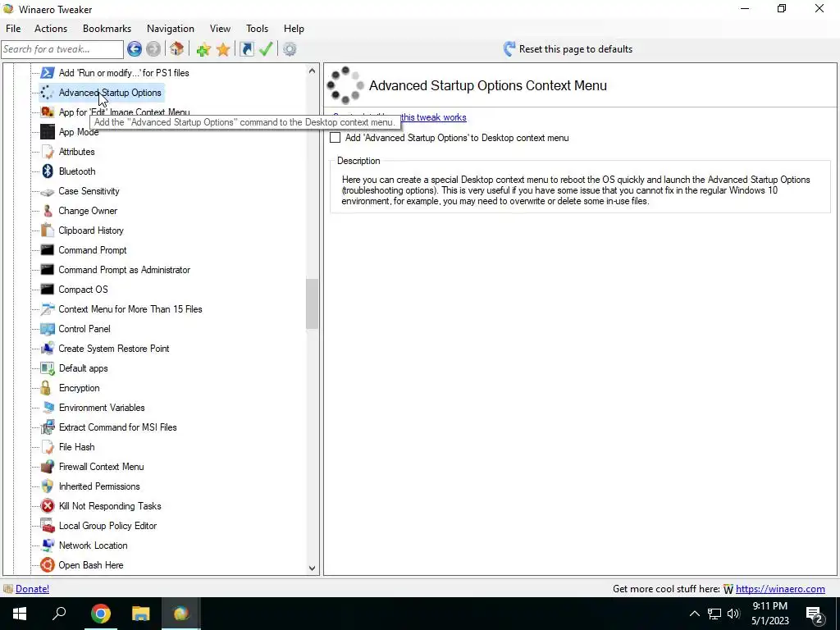The height and width of the screenshot is (630, 840).
Task: Select Command Prompt as Administrator
Action: (125, 270)
